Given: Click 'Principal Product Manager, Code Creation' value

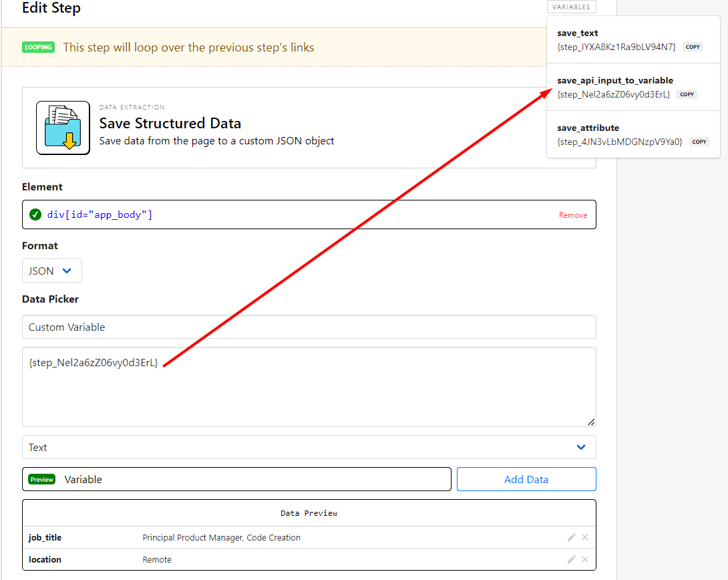Looking at the screenshot, I should pos(222,537).
